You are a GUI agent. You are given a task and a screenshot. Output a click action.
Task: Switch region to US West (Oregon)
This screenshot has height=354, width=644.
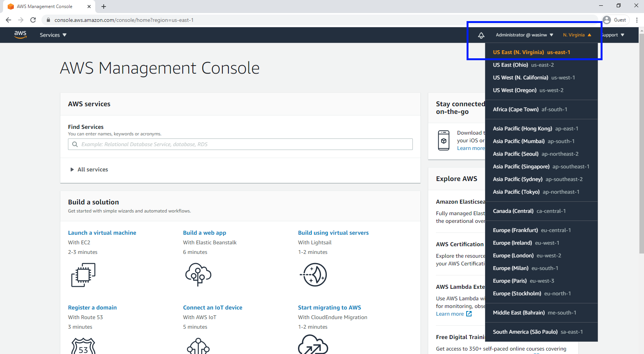[528, 90]
